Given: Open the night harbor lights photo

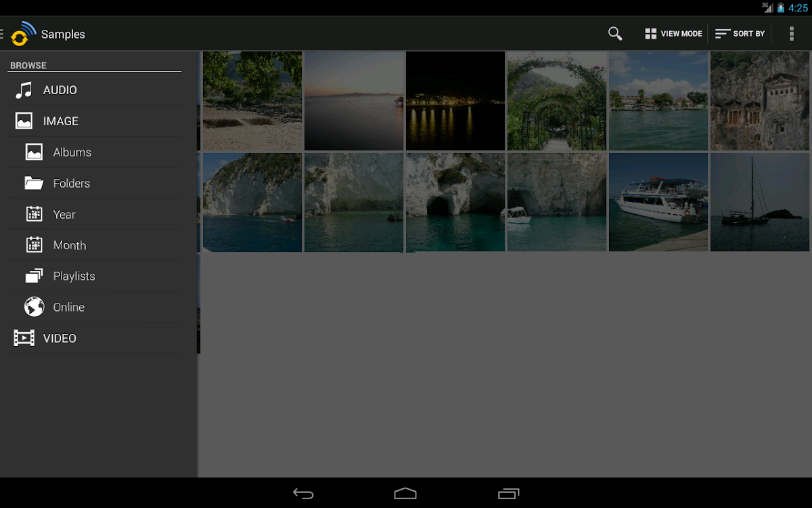Looking at the screenshot, I should tap(455, 101).
